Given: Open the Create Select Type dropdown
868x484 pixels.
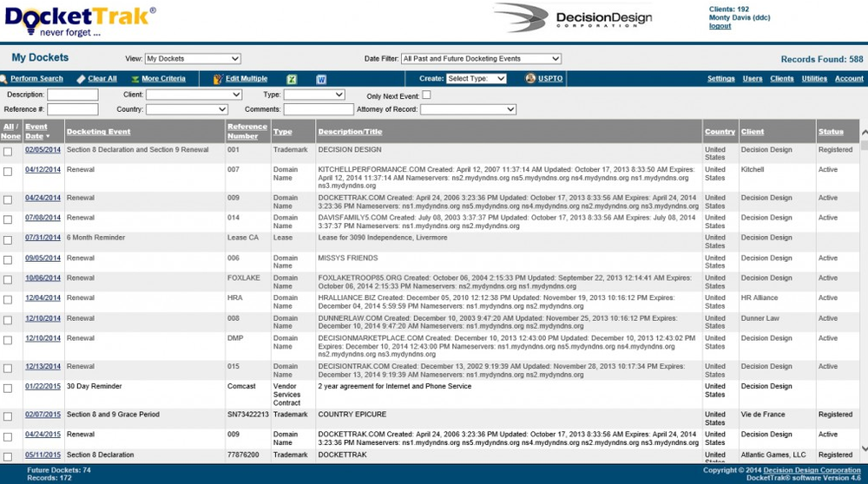Looking at the screenshot, I should (476, 79).
